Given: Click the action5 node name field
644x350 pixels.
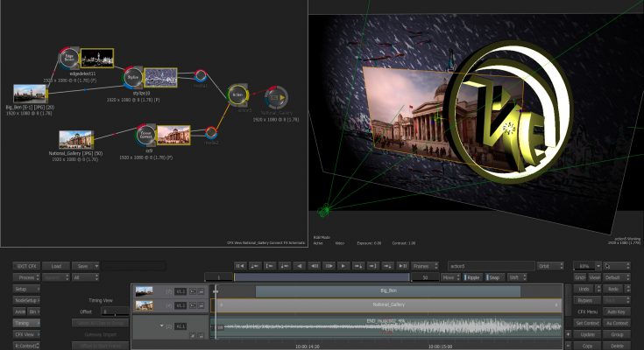Looking at the screenshot, I should point(492,266).
